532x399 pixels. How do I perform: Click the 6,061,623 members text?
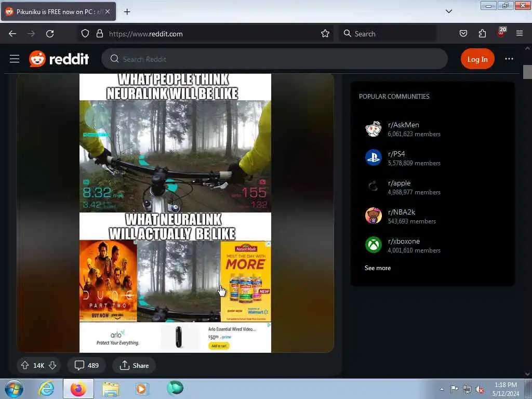click(x=414, y=134)
